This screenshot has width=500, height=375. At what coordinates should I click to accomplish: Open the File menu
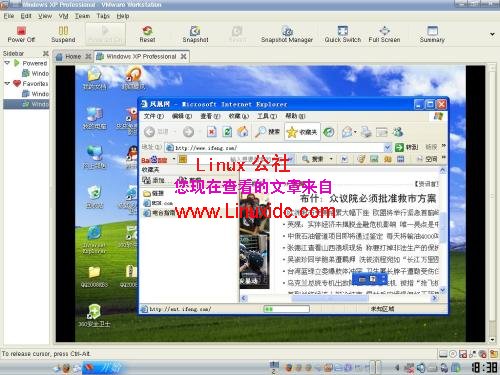coord(9,16)
